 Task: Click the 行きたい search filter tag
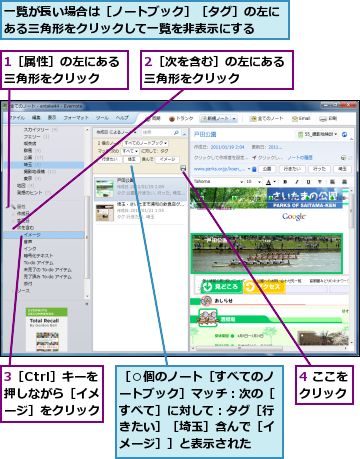[x=110, y=160]
